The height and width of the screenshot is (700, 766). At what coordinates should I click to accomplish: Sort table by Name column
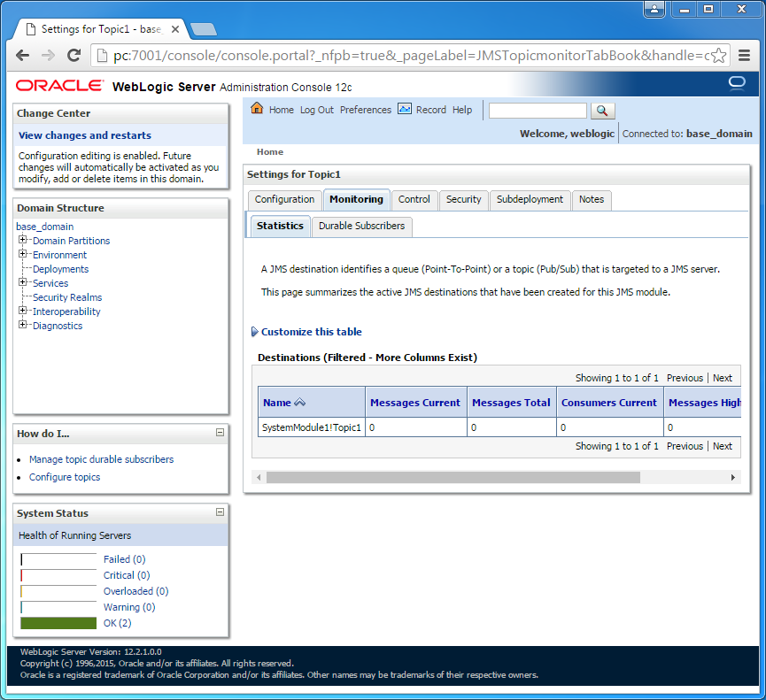pos(277,403)
